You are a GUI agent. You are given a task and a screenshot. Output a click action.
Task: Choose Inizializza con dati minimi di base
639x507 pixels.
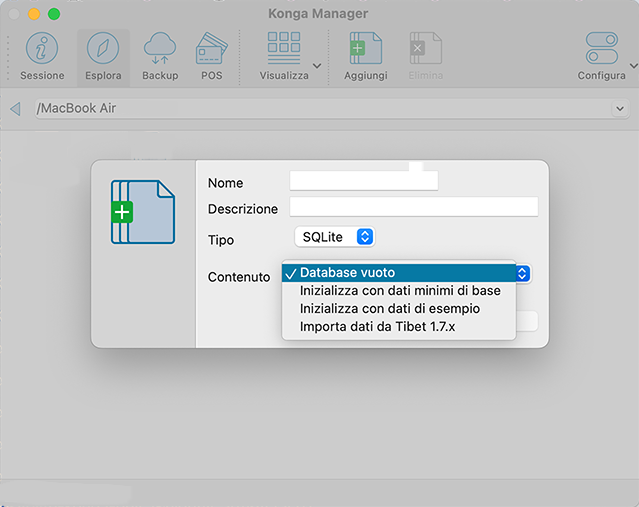click(400, 291)
